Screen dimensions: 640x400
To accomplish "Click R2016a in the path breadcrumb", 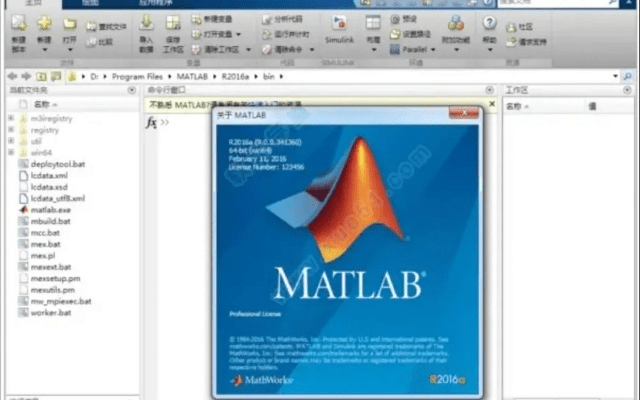I will pos(235,76).
